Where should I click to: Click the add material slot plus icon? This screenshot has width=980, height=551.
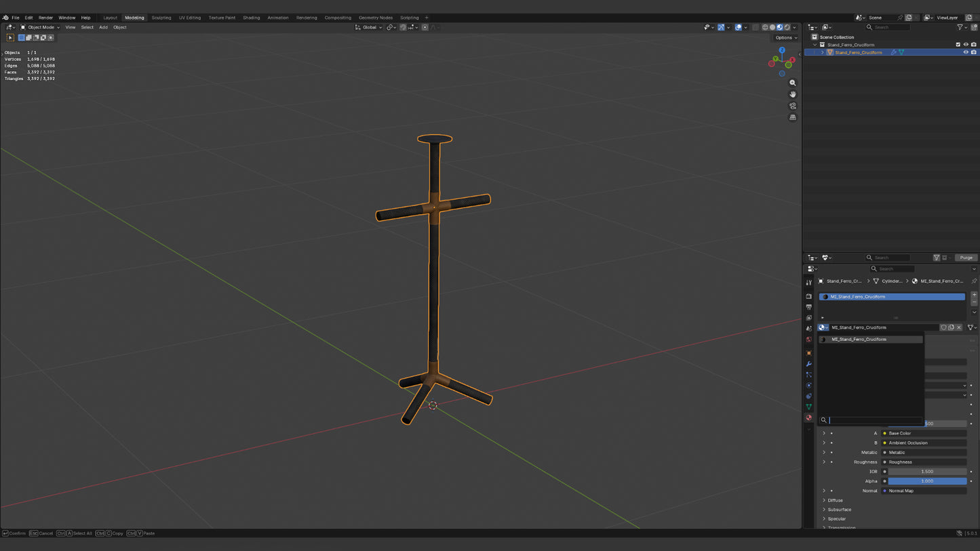point(974,295)
